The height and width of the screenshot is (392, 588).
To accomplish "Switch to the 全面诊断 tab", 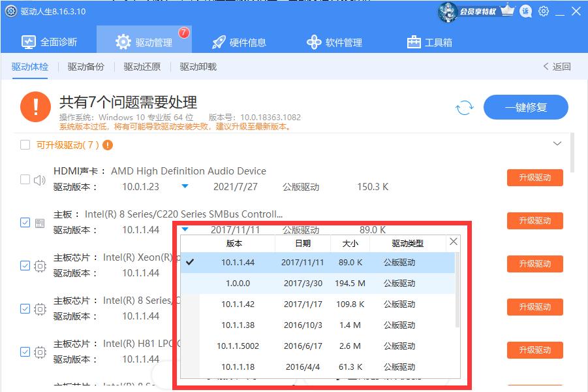I will [x=48, y=41].
